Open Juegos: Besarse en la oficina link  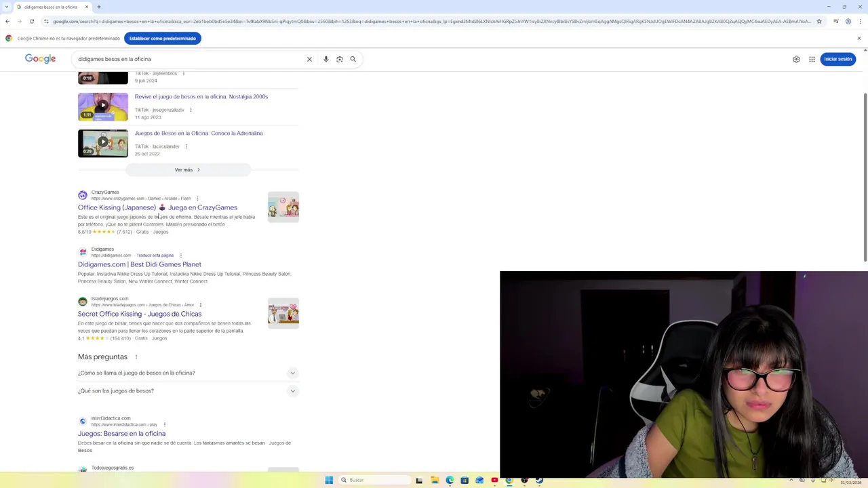pos(121,434)
